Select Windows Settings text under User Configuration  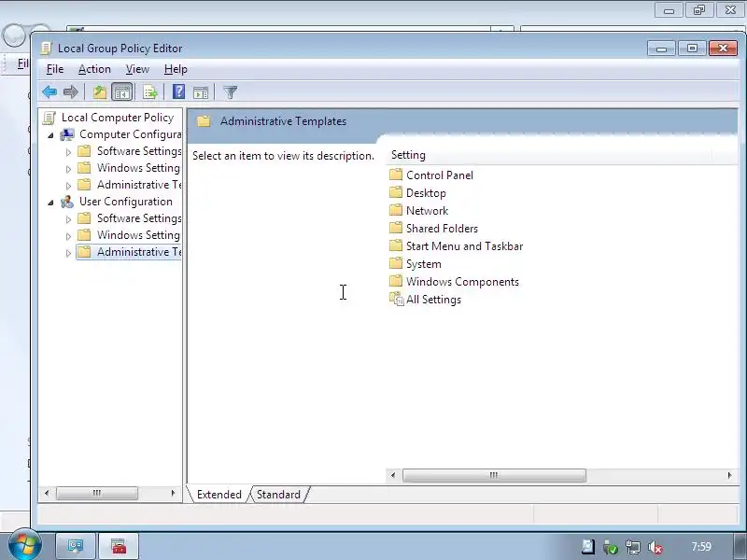pos(138,235)
